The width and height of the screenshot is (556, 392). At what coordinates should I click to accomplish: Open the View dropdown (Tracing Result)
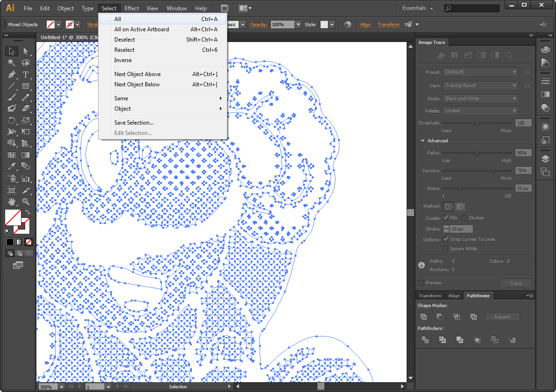(480, 85)
